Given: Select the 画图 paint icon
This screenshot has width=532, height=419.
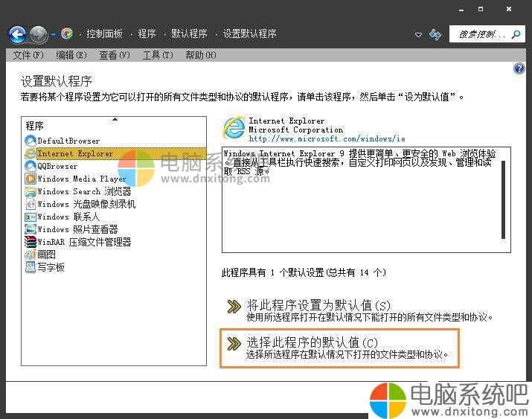Looking at the screenshot, I should [31, 255].
